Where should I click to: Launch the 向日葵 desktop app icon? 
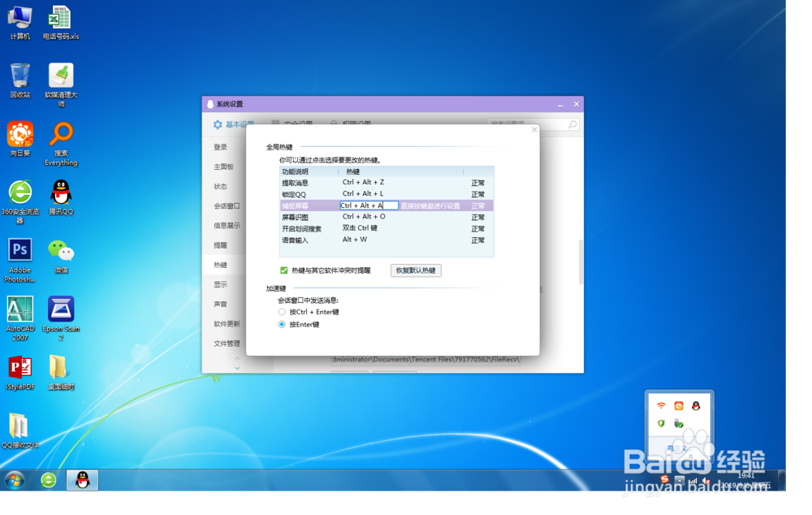(x=19, y=139)
